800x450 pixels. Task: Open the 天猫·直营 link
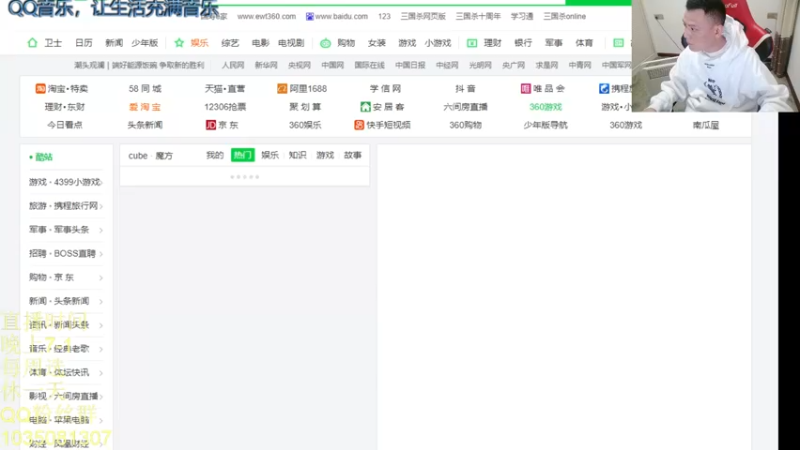225,89
